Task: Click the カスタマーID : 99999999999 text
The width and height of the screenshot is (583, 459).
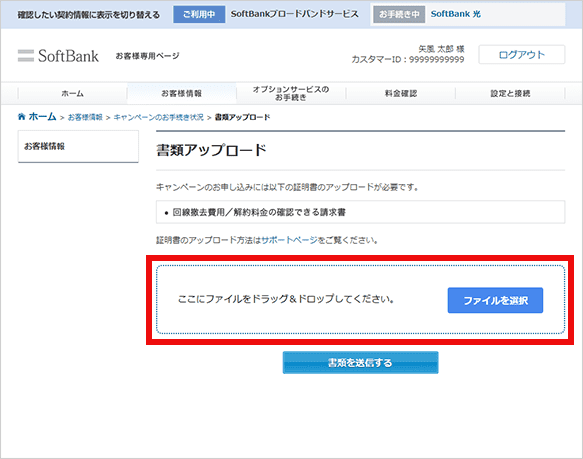Action: [408, 60]
